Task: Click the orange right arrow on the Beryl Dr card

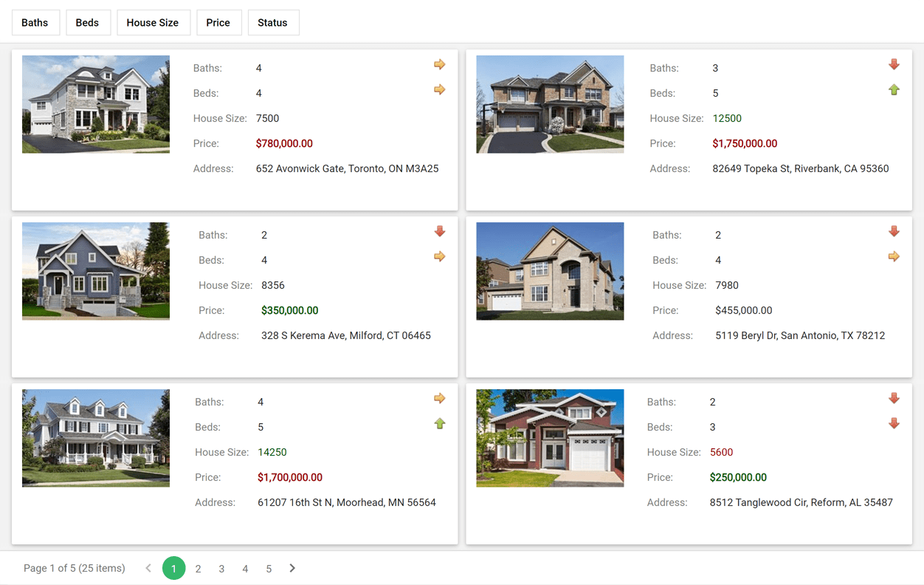Action: pyautogui.click(x=894, y=257)
